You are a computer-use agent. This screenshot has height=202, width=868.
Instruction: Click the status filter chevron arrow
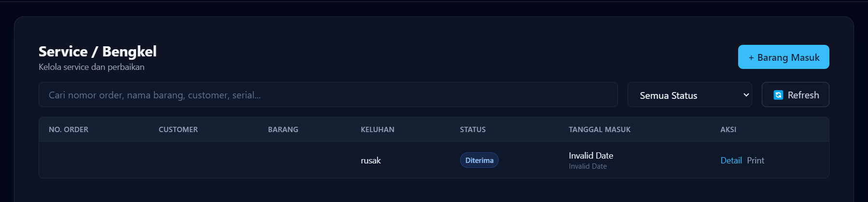point(746,95)
